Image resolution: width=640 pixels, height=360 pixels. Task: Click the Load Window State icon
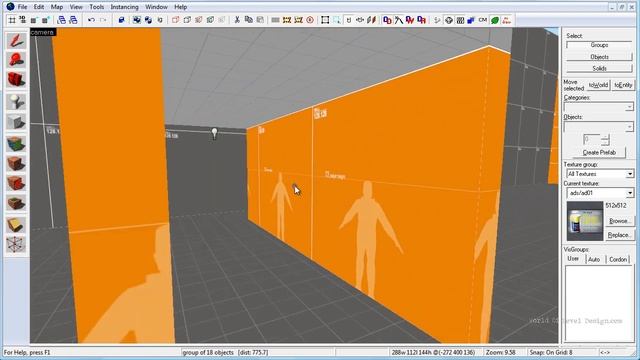click(62, 20)
